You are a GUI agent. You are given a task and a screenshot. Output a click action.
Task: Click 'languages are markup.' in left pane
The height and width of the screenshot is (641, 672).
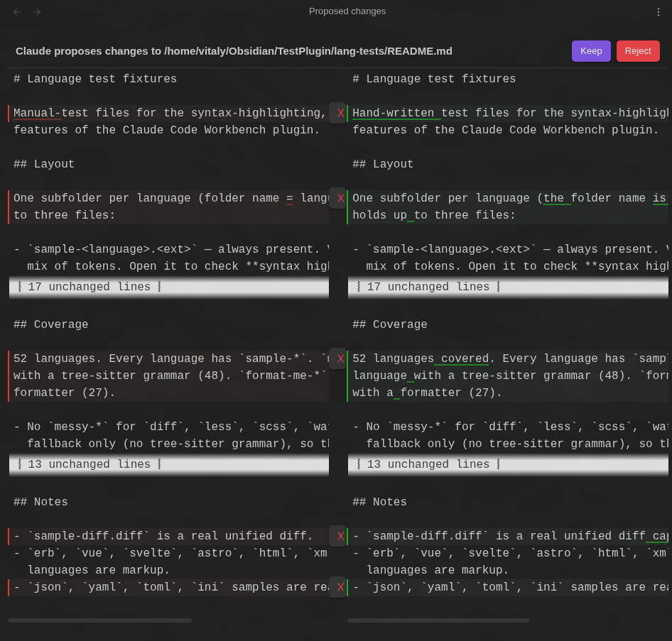pos(99,570)
